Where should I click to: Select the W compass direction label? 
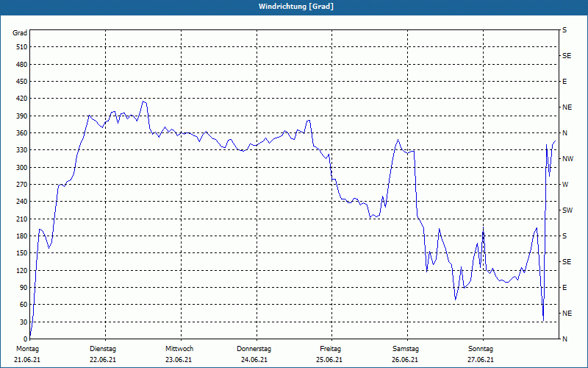pyautogui.click(x=565, y=185)
